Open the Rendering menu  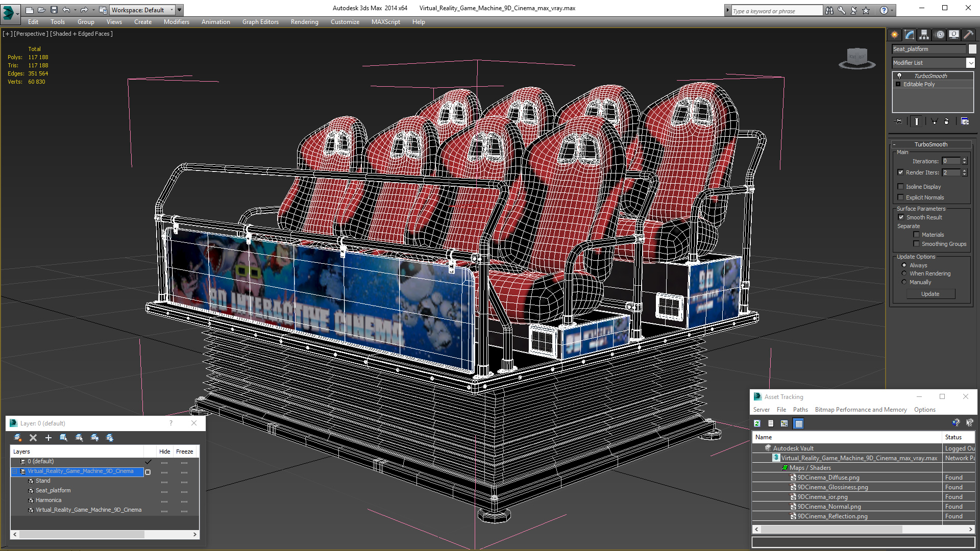[304, 22]
